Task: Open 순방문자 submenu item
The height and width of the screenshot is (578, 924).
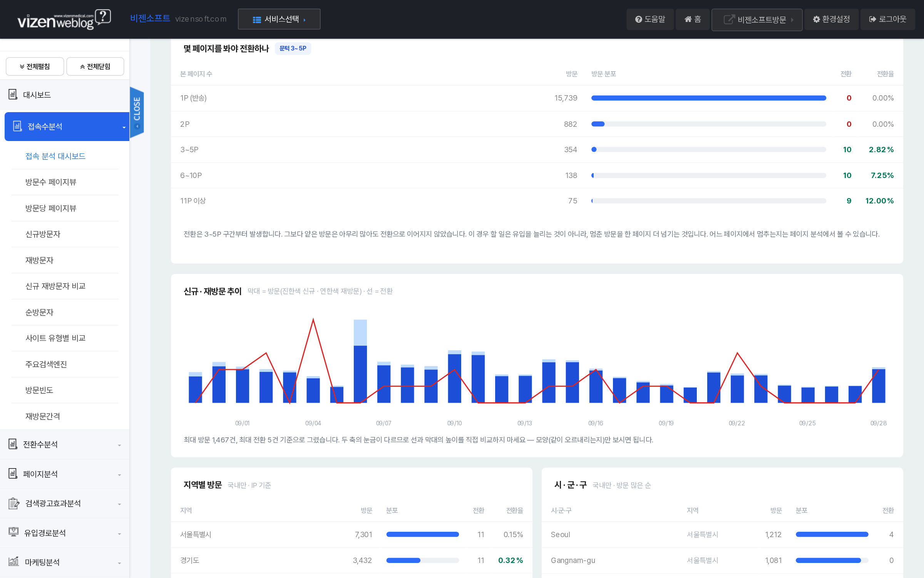Action: click(39, 313)
